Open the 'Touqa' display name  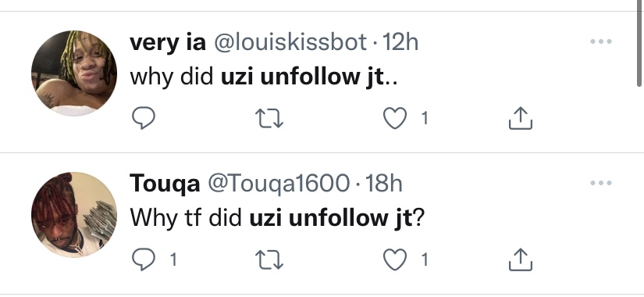pyautogui.click(x=165, y=184)
